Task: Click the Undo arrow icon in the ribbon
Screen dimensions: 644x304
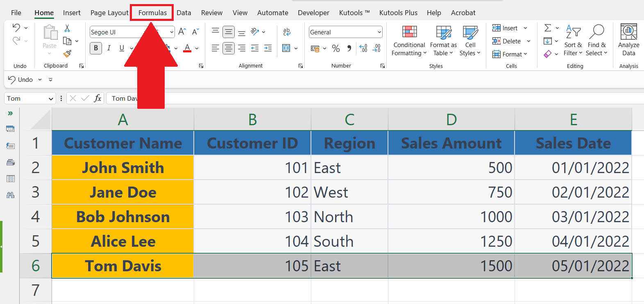Action: [16, 28]
